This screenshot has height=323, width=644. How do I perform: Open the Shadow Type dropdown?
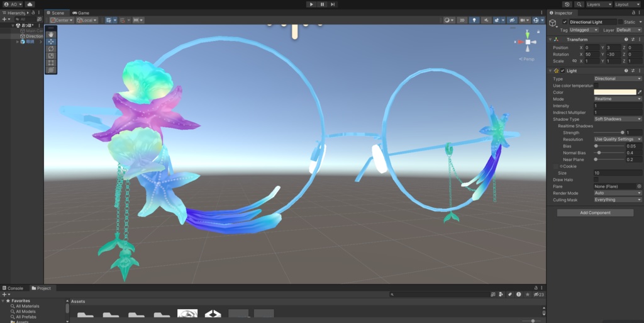tap(618, 119)
